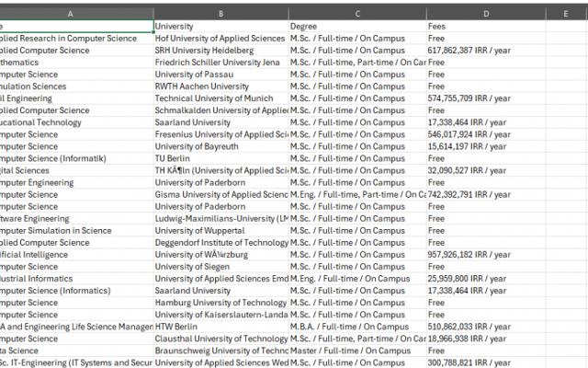The height and width of the screenshot is (368, 588).
Task: Click the 'Fees' header cell
Action: (x=486, y=27)
